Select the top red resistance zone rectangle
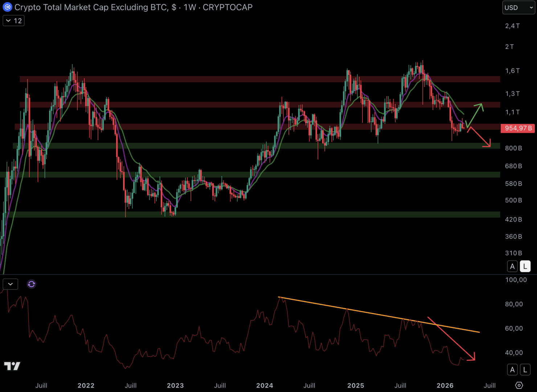This screenshot has height=392, width=537. 218,79
